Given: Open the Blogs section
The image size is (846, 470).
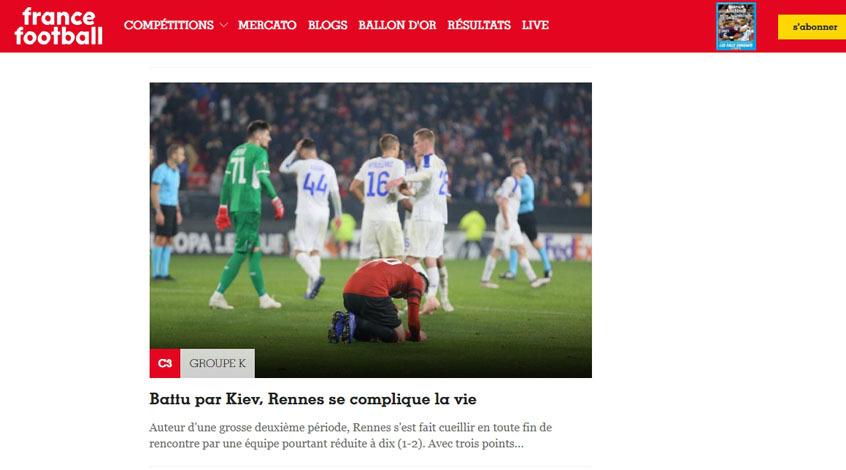Looking at the screenshot, I should (x=328, y=25).
